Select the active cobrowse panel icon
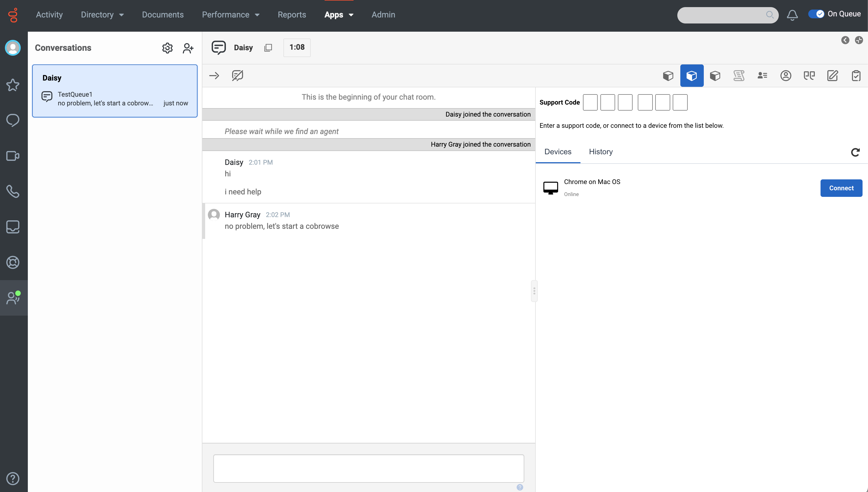This screenshot has width=868, height=492. click(692, 75)
